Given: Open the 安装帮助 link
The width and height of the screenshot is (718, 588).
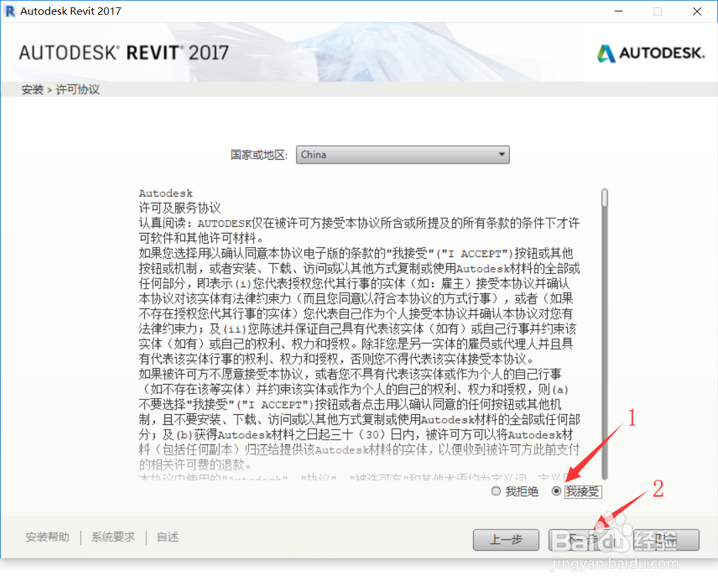Looking at the screenshot, I should point(48,537).
